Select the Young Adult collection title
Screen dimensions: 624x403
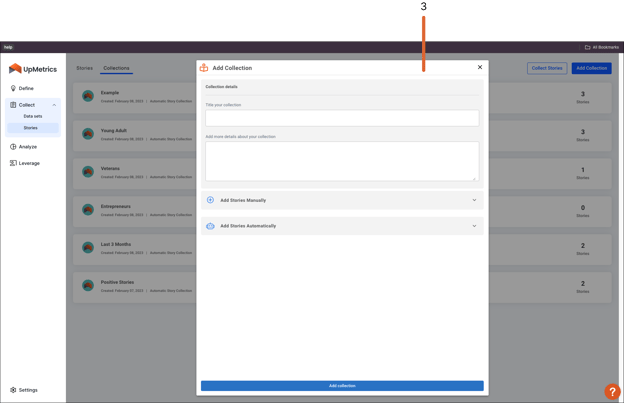coord(114,130)
